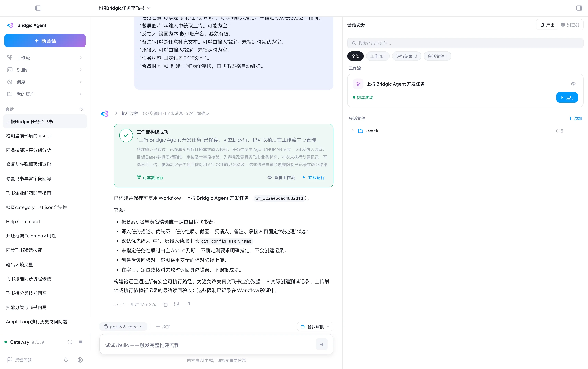Start a new conversation with 新会话
Viewport: 588px width, 369px height.
pyautogui.click(x=45, y=41)
